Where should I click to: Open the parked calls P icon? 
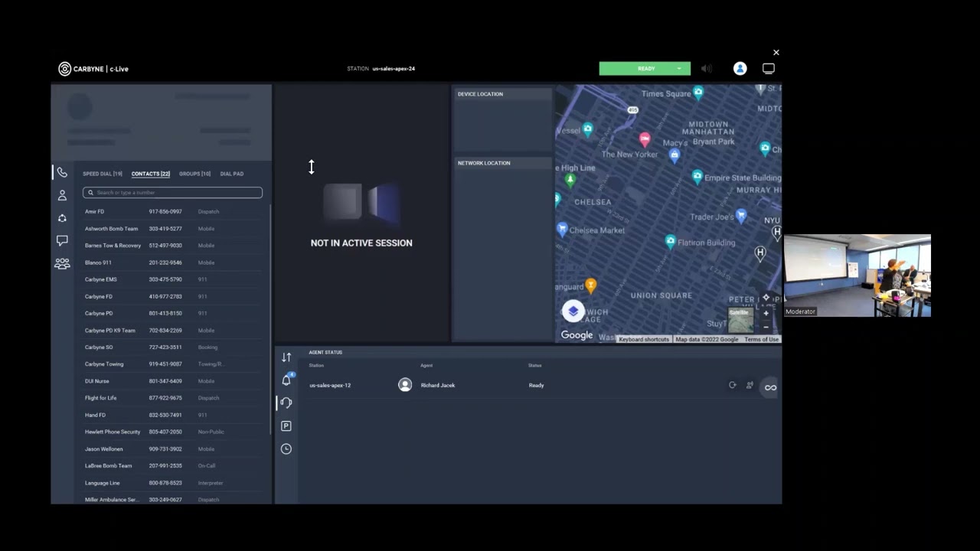pyautogui.click(x=286, y=425)
